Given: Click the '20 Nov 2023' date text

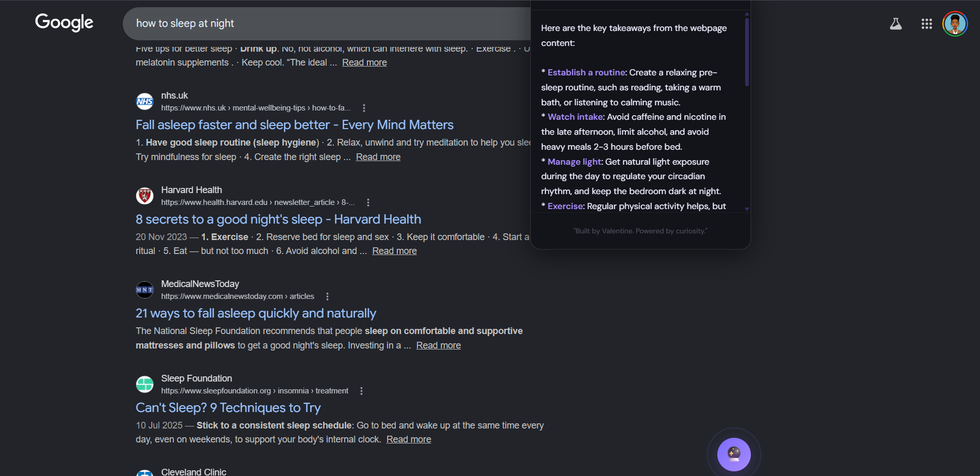Looking at the screenshot, I should 161,237.
